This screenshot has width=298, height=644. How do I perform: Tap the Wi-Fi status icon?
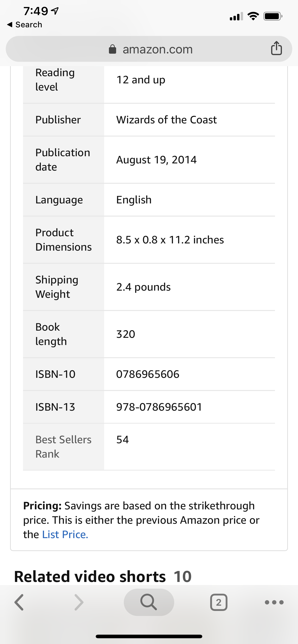(x=253, y=16)
